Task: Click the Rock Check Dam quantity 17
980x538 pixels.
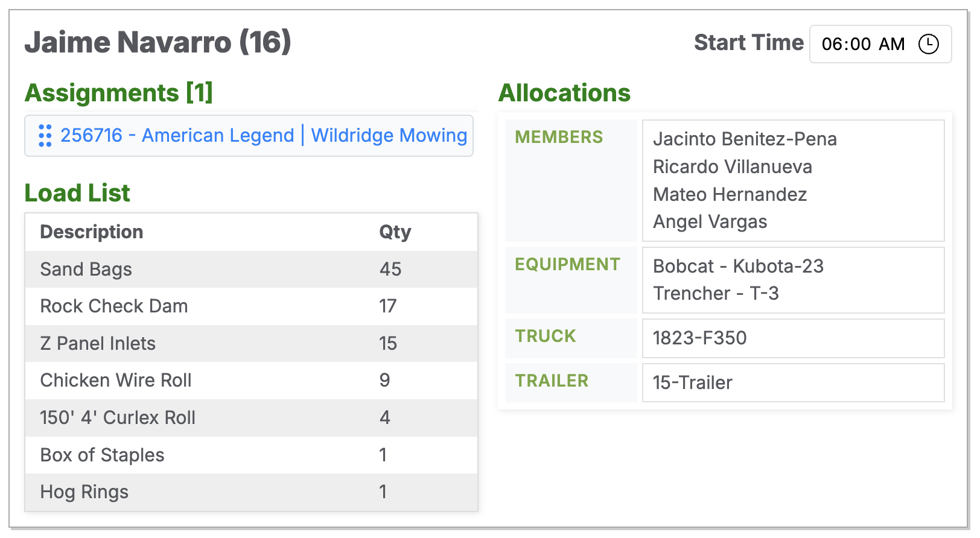Action: point(388,306)
